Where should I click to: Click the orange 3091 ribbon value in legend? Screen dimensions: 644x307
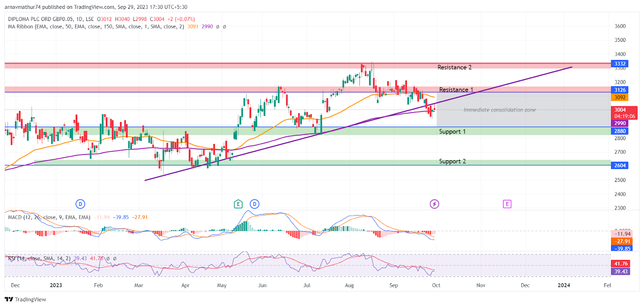point(193,27)
